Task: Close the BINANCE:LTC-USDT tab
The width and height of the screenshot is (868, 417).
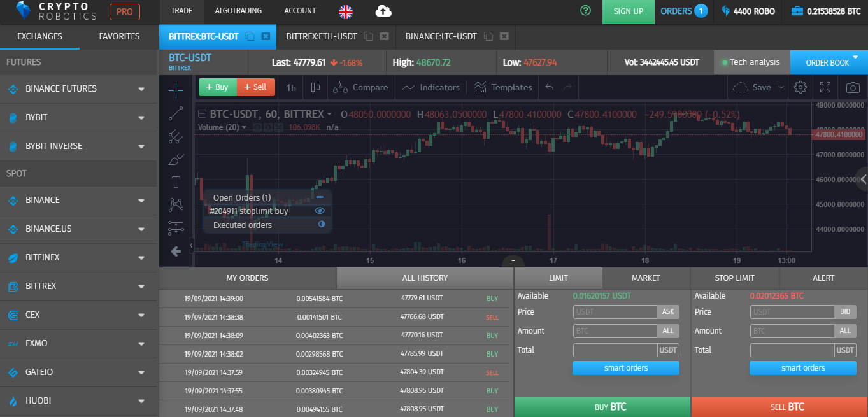Action: tap(504, 36)
